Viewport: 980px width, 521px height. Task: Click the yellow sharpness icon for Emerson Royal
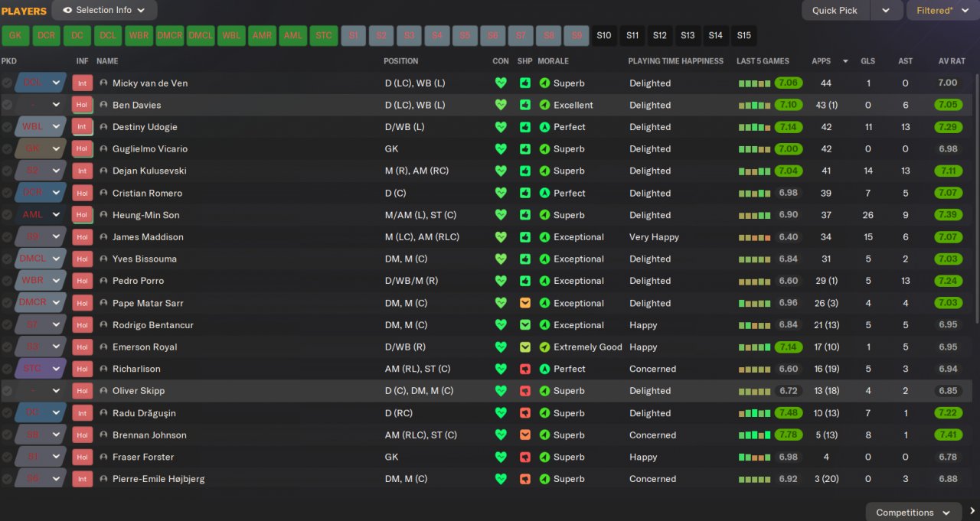pos(524,347)
